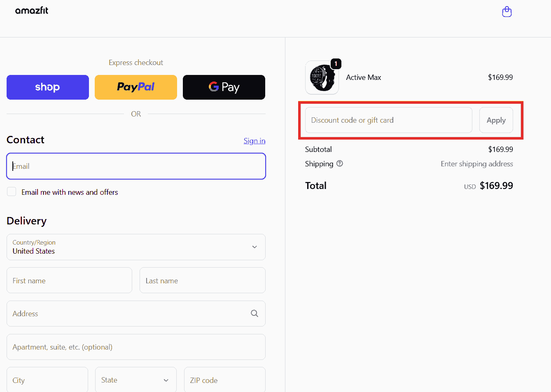Viewport: 551px width, 392px height.
Task: Click the ZIP code field
Action: click(x=224, y=380)
